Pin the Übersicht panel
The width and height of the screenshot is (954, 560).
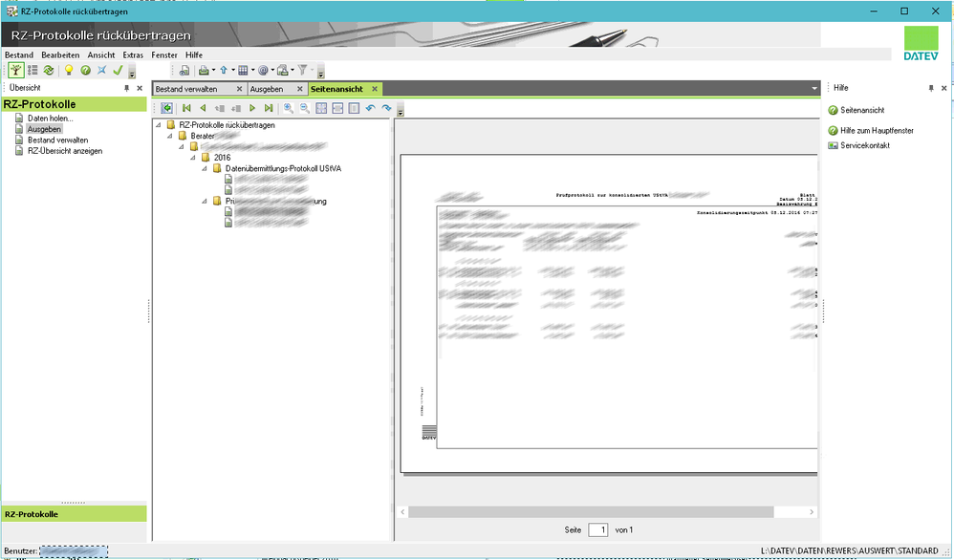126,88
